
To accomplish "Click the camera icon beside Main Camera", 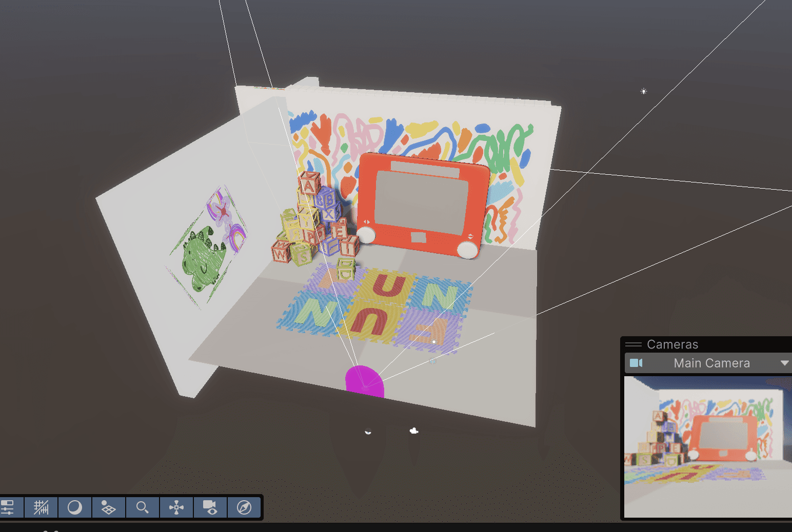I will coord(636,363).
